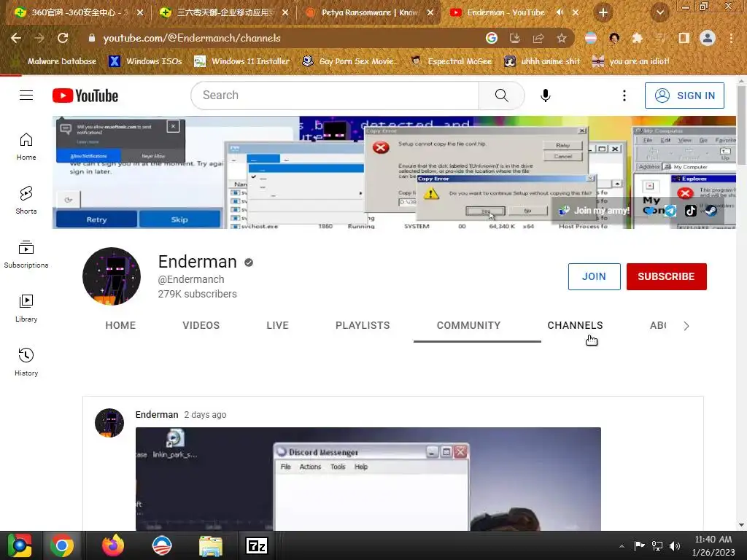The image size is (747, 560).
Task: Toggle the browser side panel icon
Action: (x=684, y=38)
